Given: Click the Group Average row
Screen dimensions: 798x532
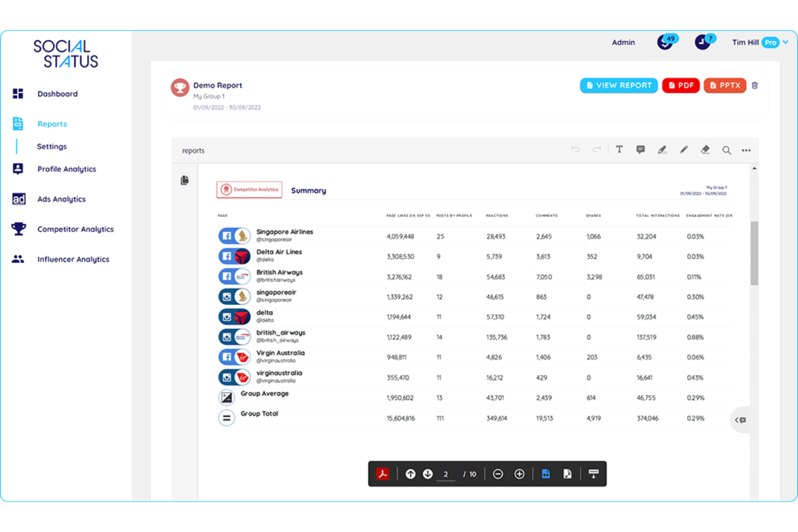Looking at the screenshot, I should point(474,398).
